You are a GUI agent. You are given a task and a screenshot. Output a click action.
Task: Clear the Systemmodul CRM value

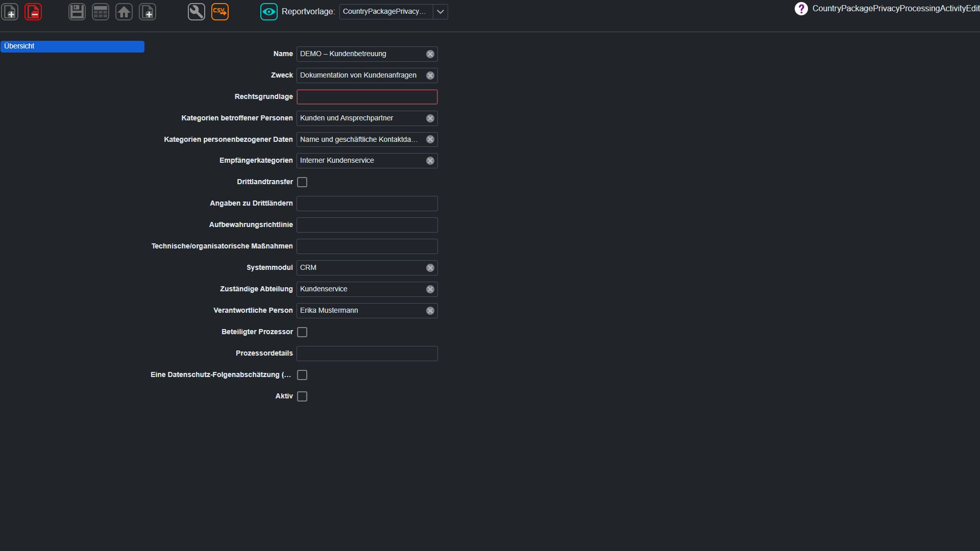[x=430, y=268]
